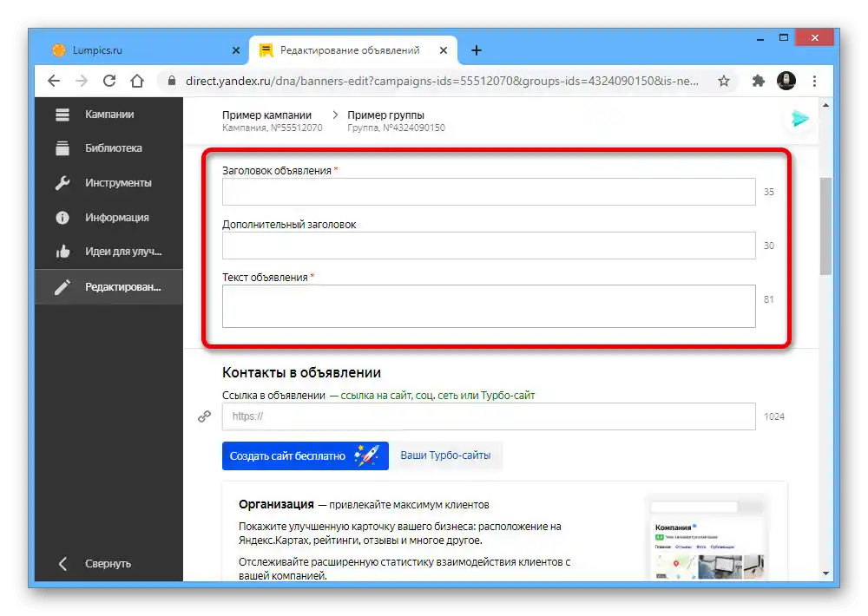
Task: Click the Организация heading text
Action: (x=276, y=504)
